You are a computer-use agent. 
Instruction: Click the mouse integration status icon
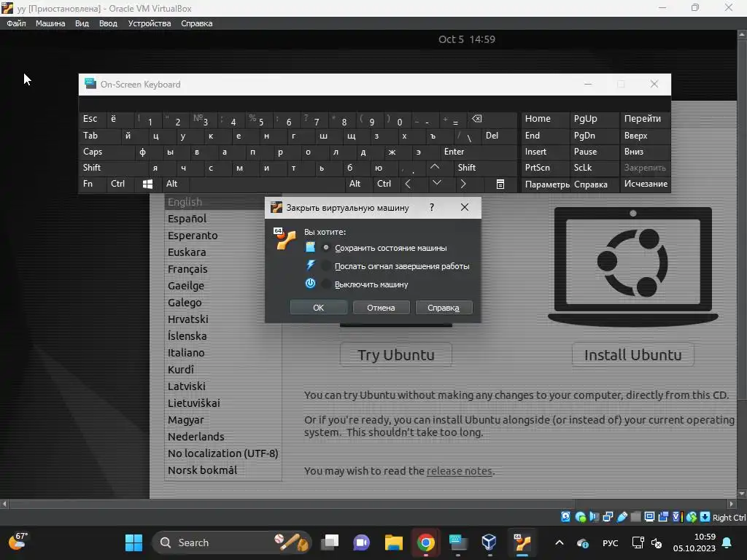[692, 517]
